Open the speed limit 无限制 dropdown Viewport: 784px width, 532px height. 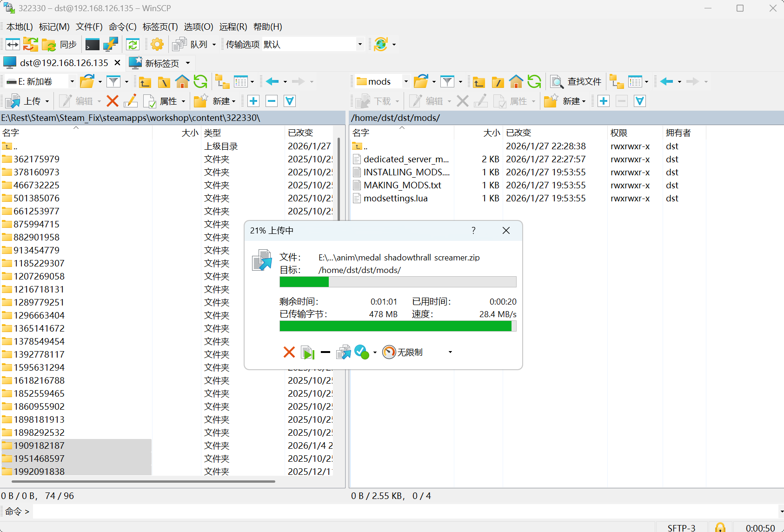(x=450, y=352)
